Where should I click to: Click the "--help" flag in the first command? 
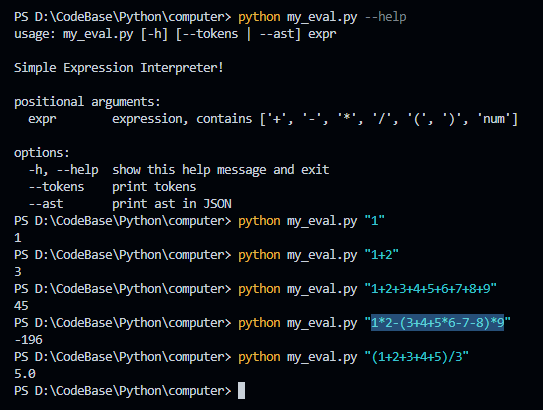pyautogui.click(x=385, y=17)
